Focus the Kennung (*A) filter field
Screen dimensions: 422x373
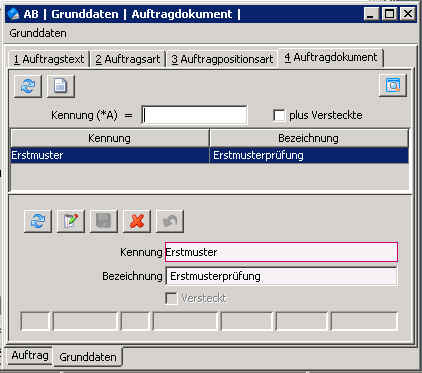coord(194,115)
